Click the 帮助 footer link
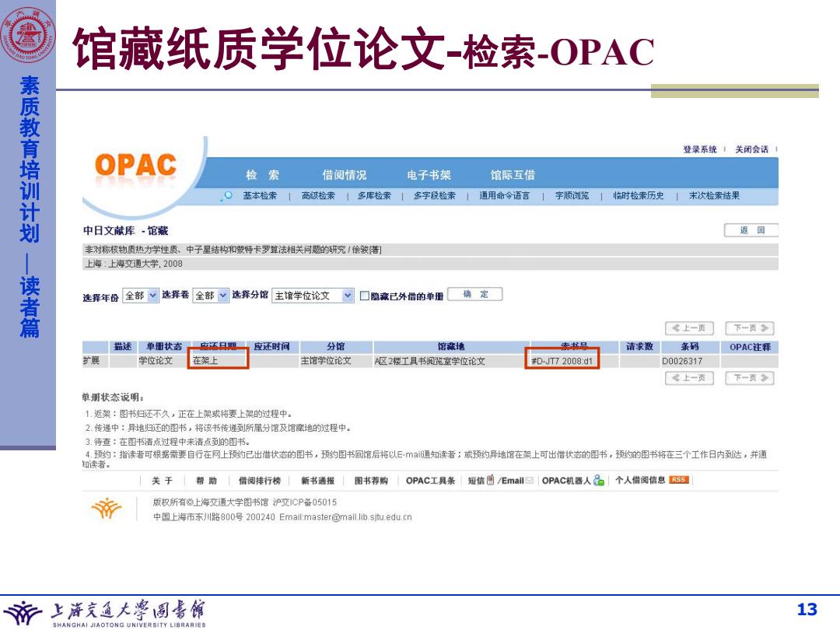840x630 pixels. coord(207,481)
